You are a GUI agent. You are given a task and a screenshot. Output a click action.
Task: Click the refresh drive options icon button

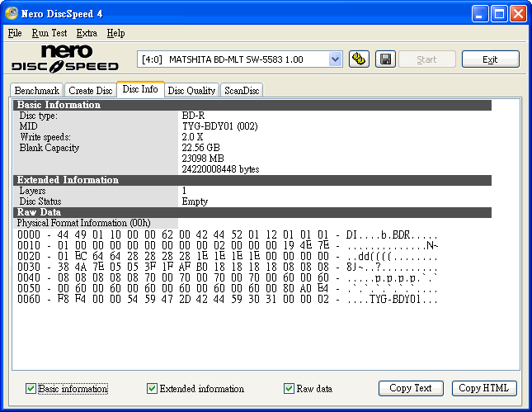pyautogui.click(x=359, y=59)
